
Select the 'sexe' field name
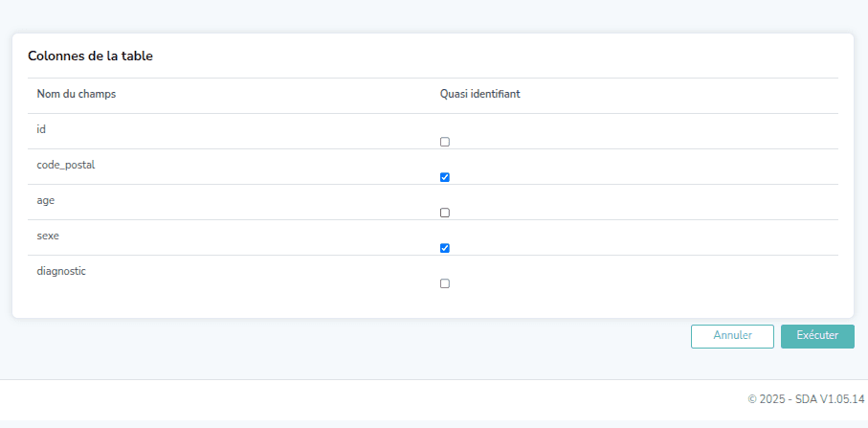(48, 236)
